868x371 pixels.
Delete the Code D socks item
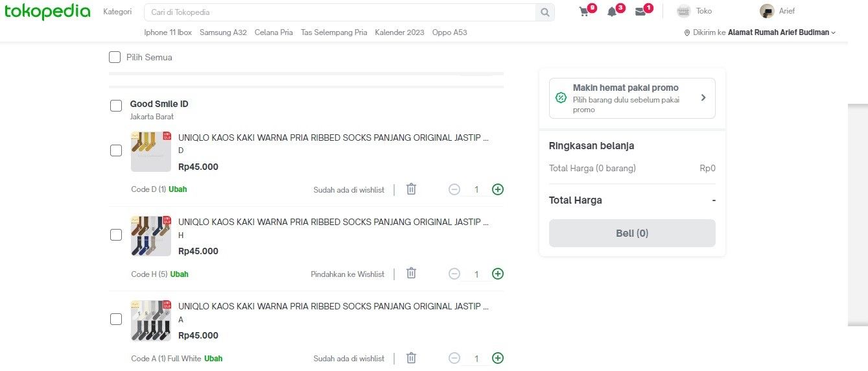click(411, 189)
